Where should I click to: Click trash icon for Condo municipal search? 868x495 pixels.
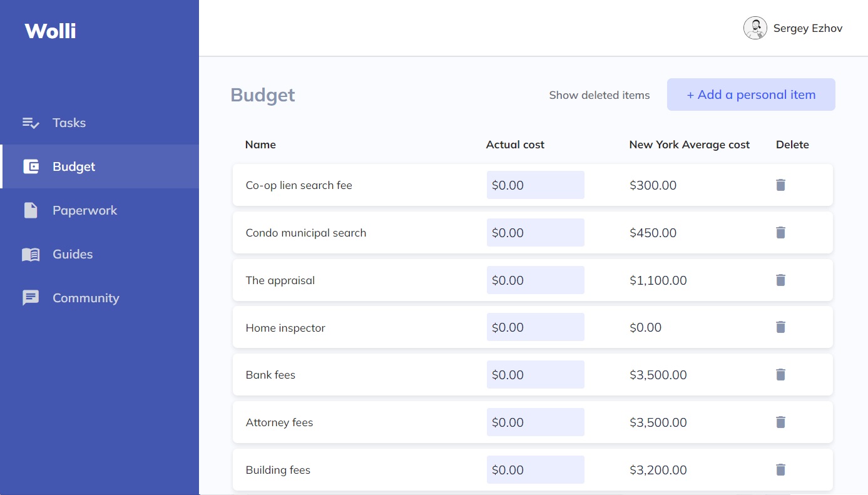point(780,232)
